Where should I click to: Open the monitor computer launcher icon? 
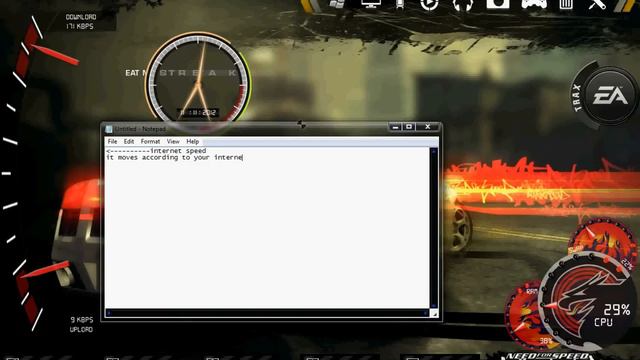click(x=371, y=4)
